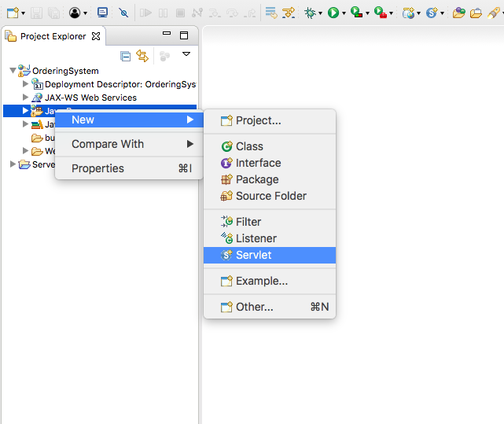Minimize the Project Explorer panel
The height and width of the screenshot is (424, 504).
[167, 33]
